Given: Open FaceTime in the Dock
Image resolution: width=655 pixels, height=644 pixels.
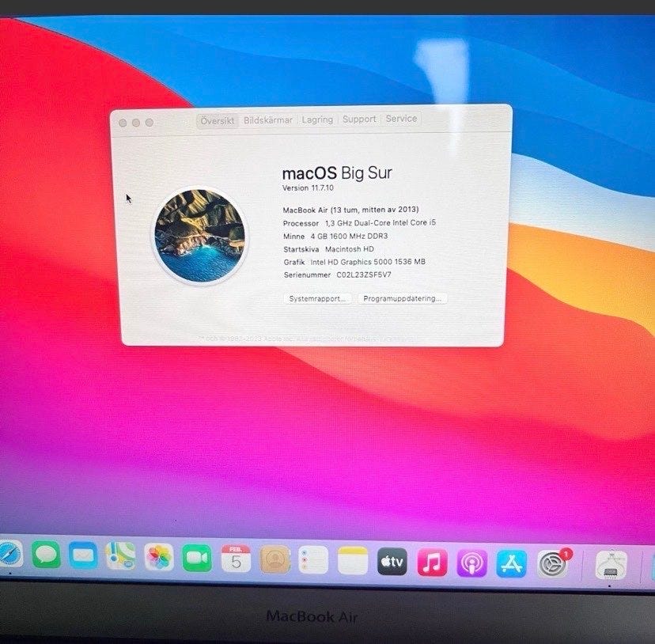Looking at the screenshot, I should click(197, 558).
